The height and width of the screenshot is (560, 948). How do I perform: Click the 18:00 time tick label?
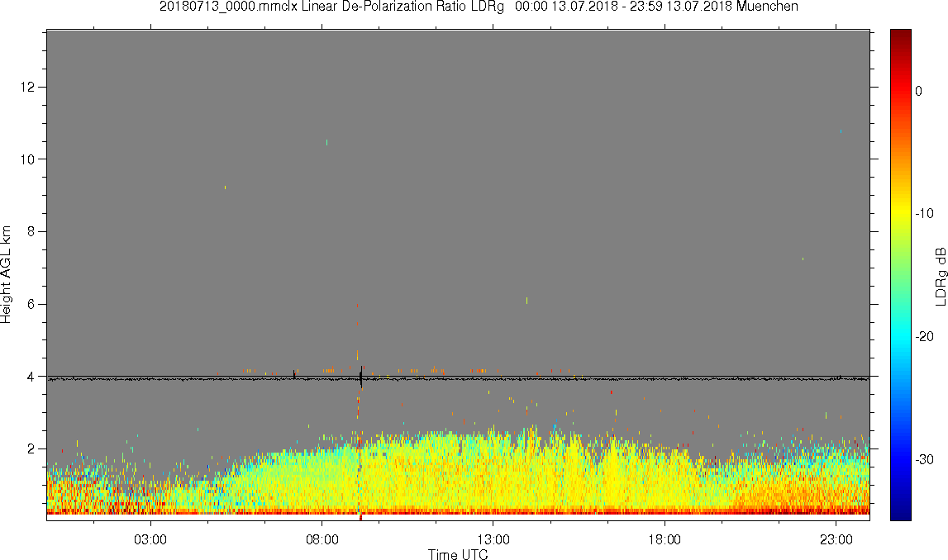665,539
